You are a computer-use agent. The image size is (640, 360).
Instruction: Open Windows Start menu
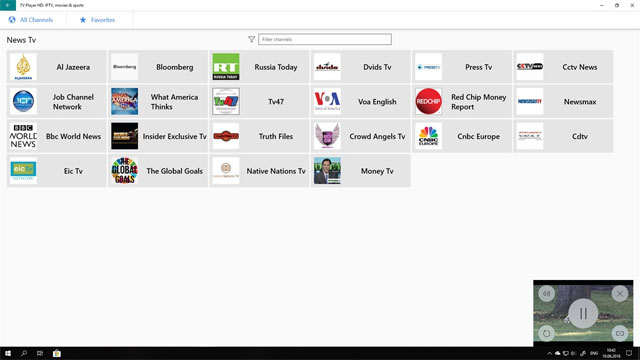[8, 353]
